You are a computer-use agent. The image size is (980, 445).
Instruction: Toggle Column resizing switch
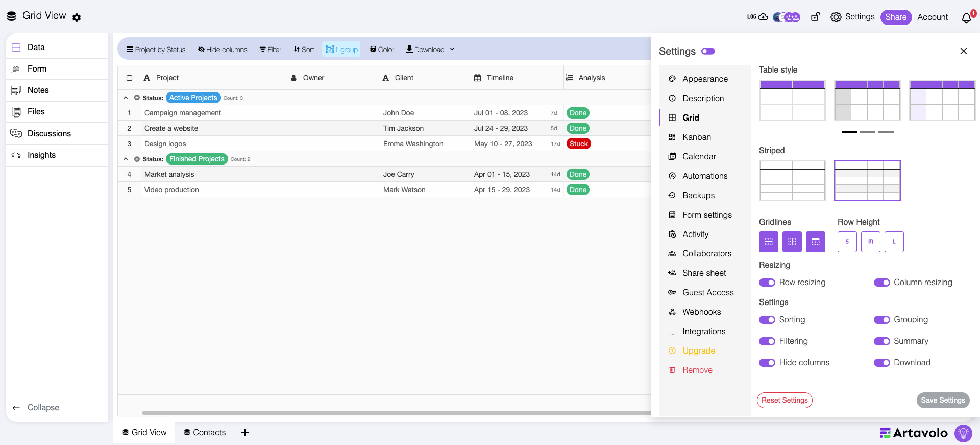click(882, 283)
